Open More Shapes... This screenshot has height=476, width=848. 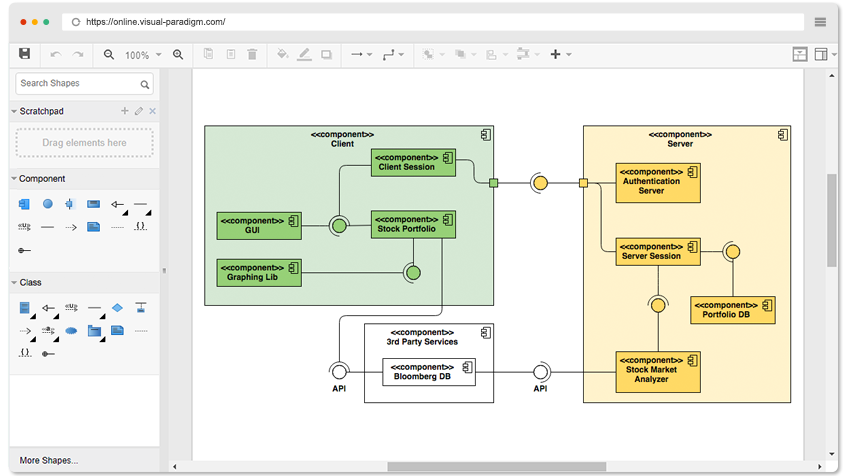coord(49,460)
